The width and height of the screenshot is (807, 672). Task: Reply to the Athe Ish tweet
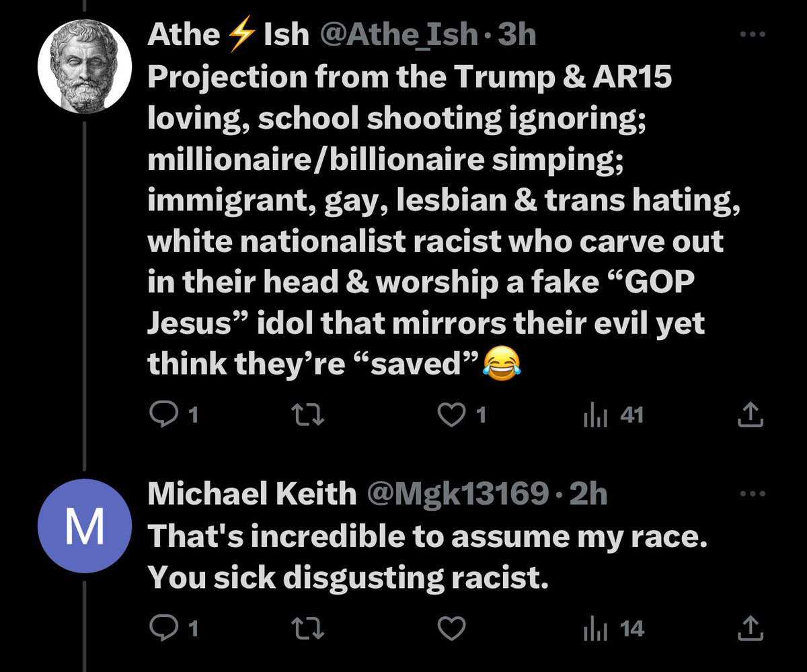172,417
